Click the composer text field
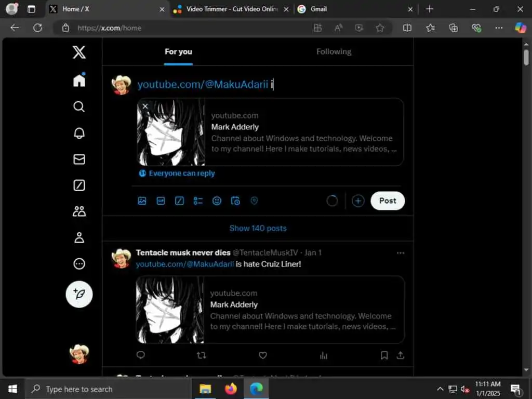Viewport: 532px width, 399px height. pyautogui.click(x=270, y=84)
